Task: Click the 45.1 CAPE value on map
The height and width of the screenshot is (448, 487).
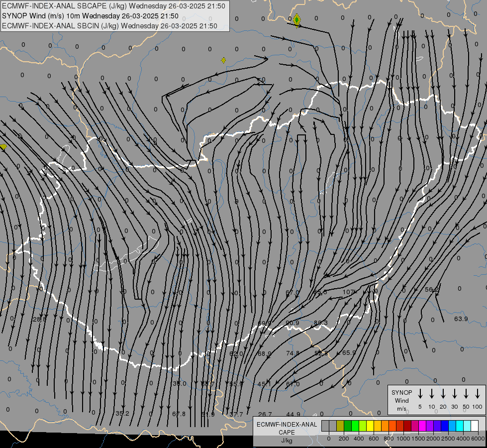Action: tap(264, 384)
